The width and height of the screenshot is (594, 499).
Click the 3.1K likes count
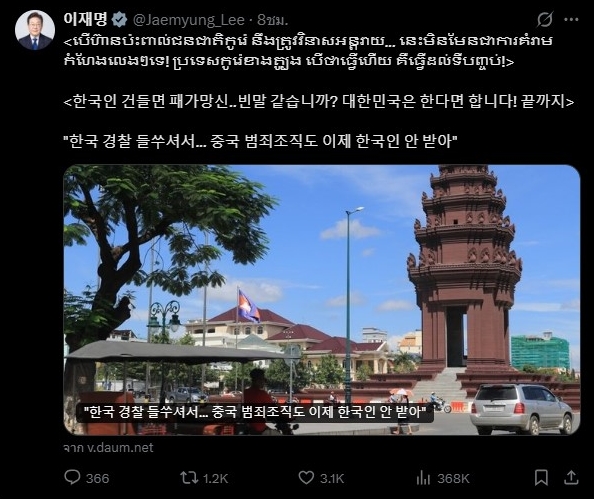tap(332, 479)
